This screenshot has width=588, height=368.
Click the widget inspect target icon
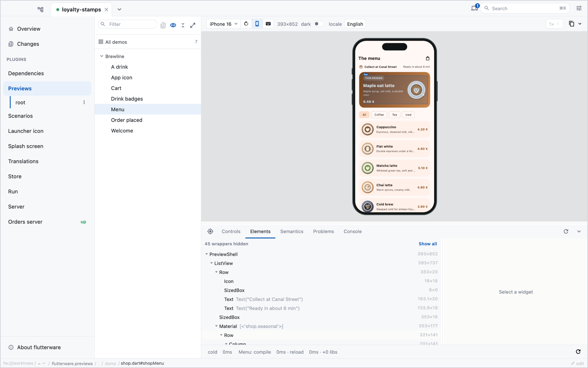click(210, 231)
